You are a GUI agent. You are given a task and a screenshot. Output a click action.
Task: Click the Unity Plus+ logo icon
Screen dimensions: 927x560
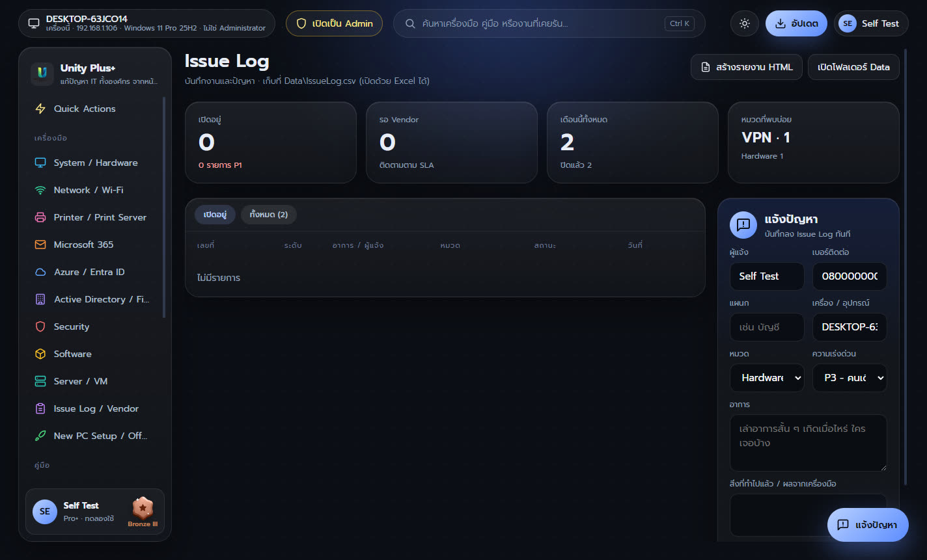pyautogui.click(x=42, y=73)
